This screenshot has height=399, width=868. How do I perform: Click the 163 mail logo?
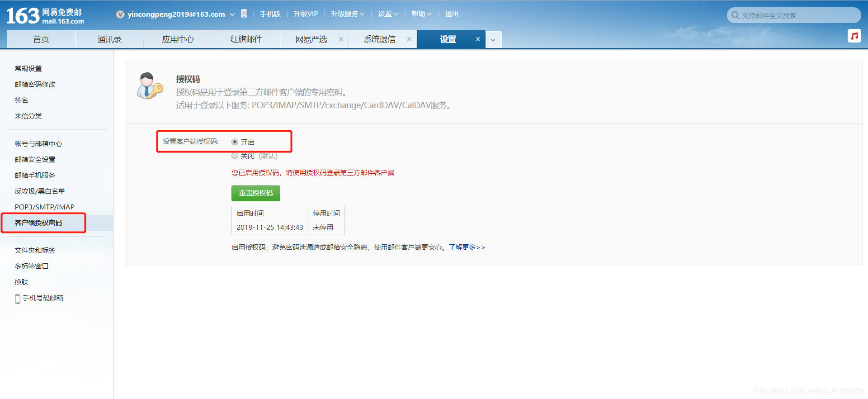(x=45, y=16)
